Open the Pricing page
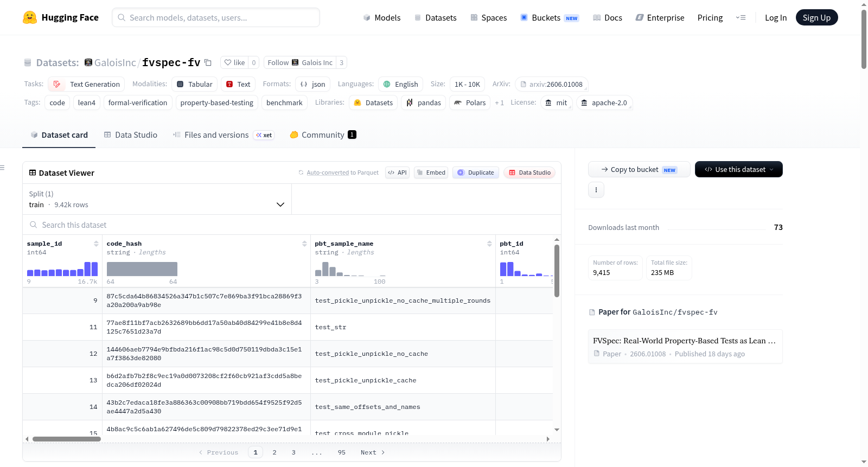The height and width of the screenshot is (467, 868). point(710,17)
